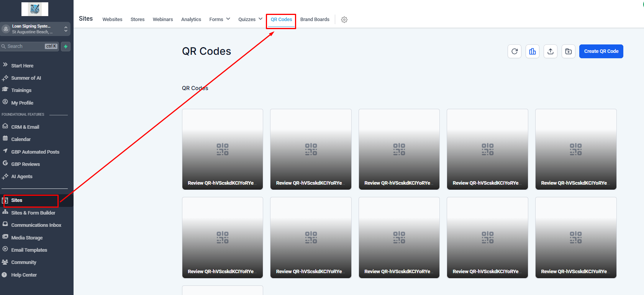The width and height of the screenshot is (644, 295).
Task: Click the GBP Reviews Google icon
Action: [5, 163]
